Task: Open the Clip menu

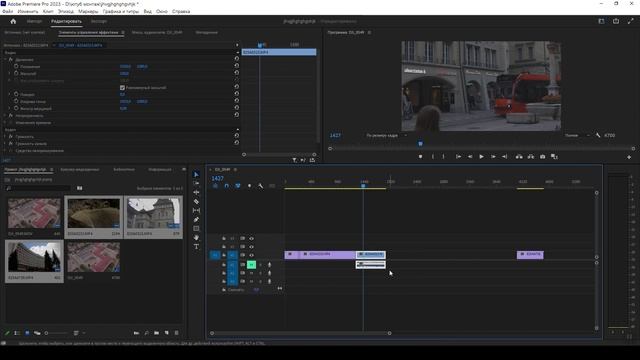Action: tap(48, 11)
